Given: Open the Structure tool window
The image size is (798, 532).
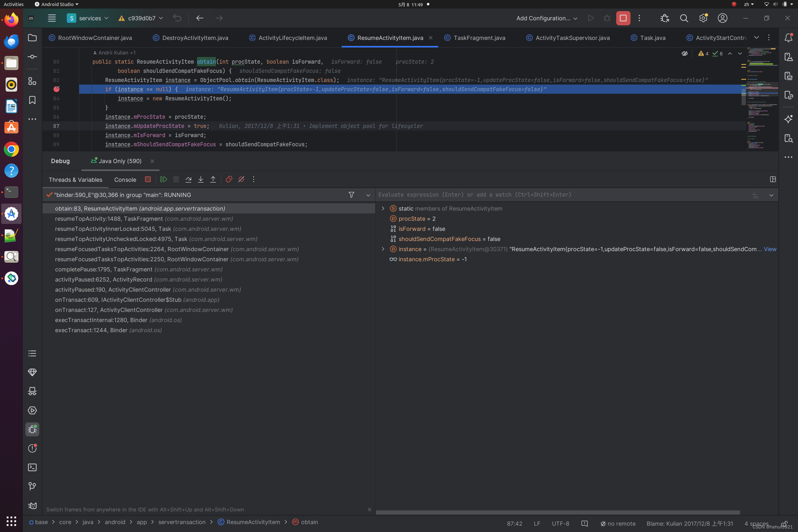Looking at the screenshot, I should [32, 81].
